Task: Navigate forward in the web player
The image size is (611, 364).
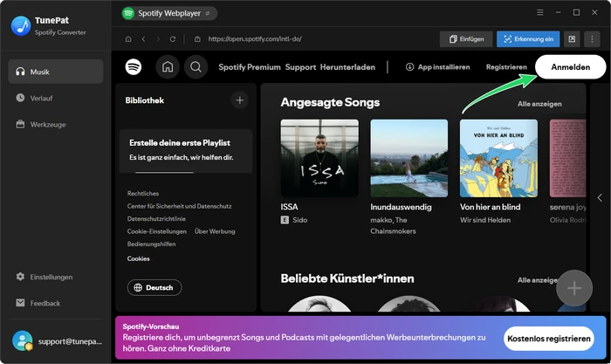Action: tap(158, 39)
